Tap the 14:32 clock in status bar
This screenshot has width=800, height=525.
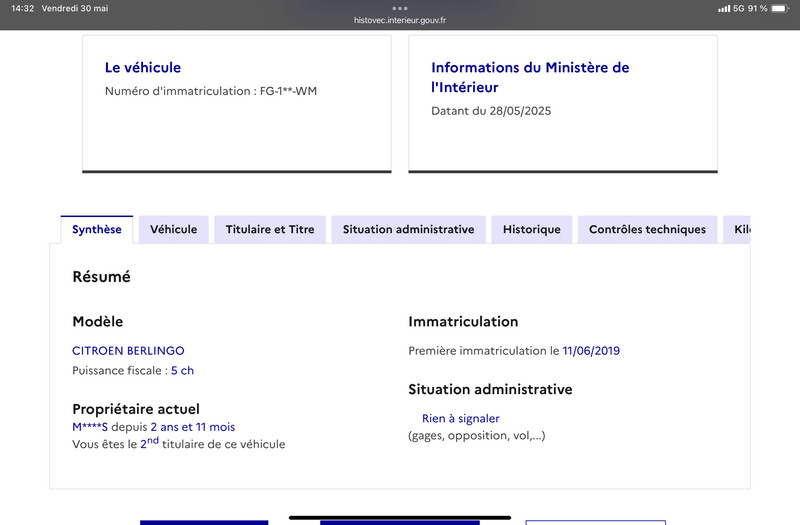tap(22, 8)
